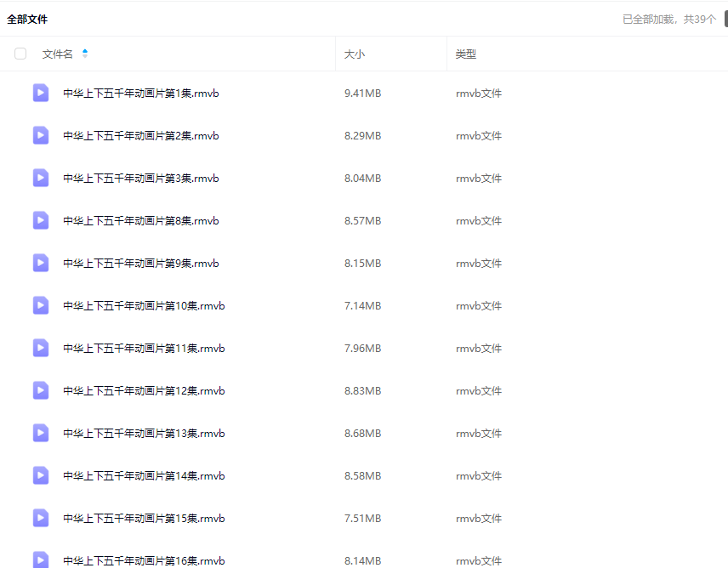728x568 pixels.
Task: Open file 中华上下五千年动画片第11集.rmvb
Action: click(x=144, y=348)
